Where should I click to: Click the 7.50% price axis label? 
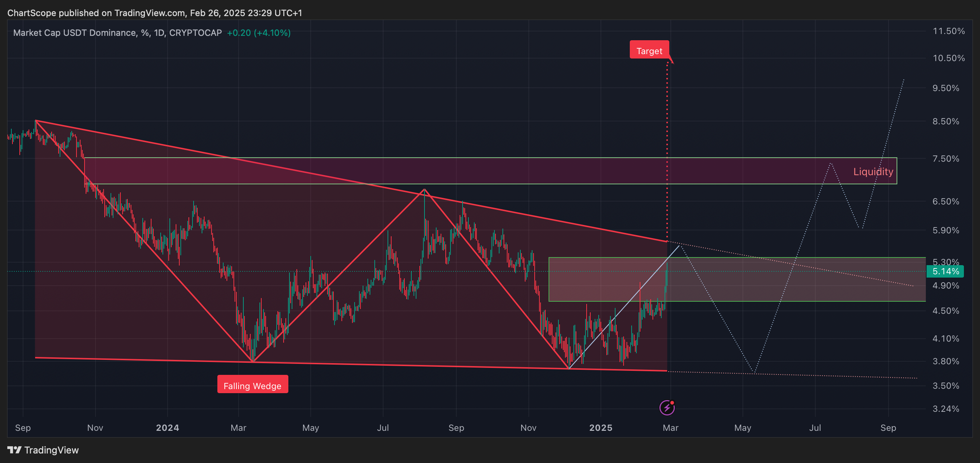945,158
